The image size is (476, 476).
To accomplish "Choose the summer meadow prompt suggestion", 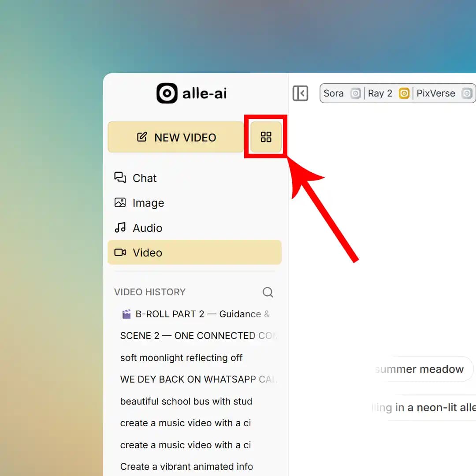I will 419,369.
